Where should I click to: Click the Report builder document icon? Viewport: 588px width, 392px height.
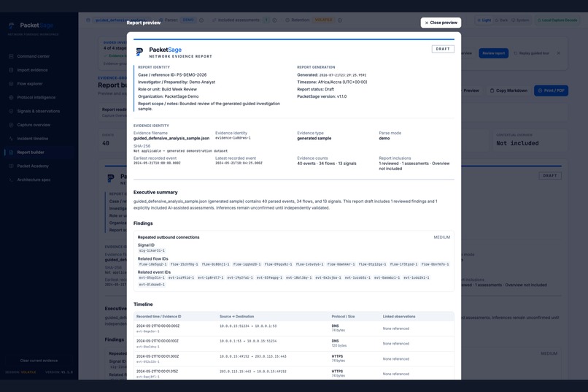pos(11,153)
